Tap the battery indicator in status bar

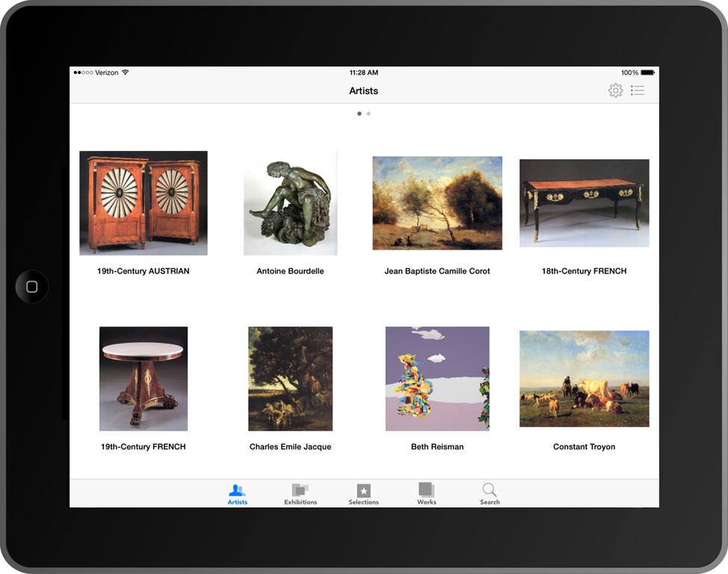[x=648, y=72]
